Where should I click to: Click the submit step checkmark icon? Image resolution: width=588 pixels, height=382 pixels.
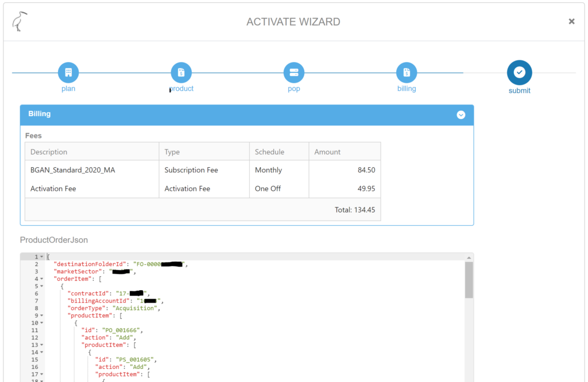click(519, 72)
